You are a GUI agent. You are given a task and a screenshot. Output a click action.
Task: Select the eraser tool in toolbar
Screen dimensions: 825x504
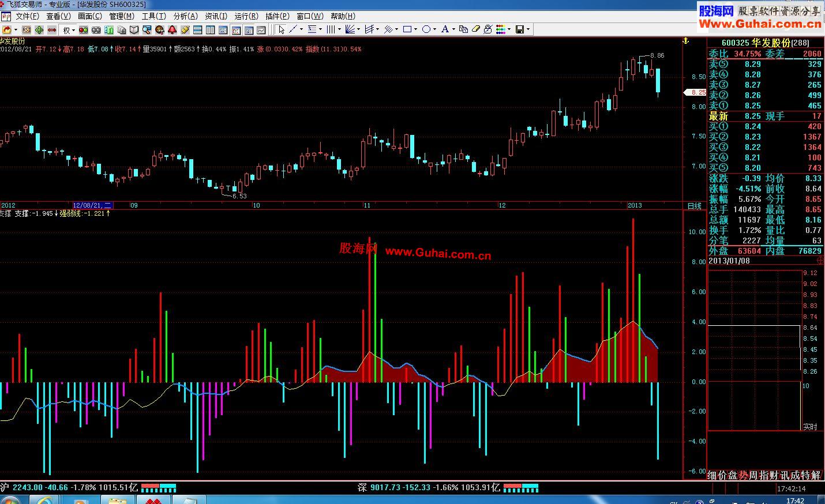(476, 29)
